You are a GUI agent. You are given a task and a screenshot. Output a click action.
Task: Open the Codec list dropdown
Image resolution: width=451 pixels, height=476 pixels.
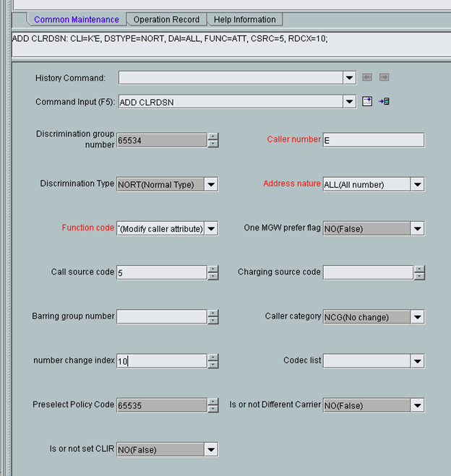point(417,361)
